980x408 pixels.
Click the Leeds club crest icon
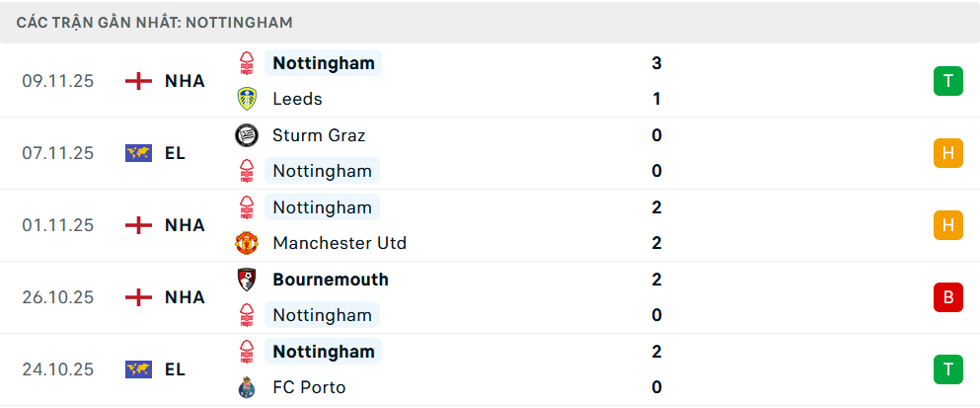click(x=247, y=99)
